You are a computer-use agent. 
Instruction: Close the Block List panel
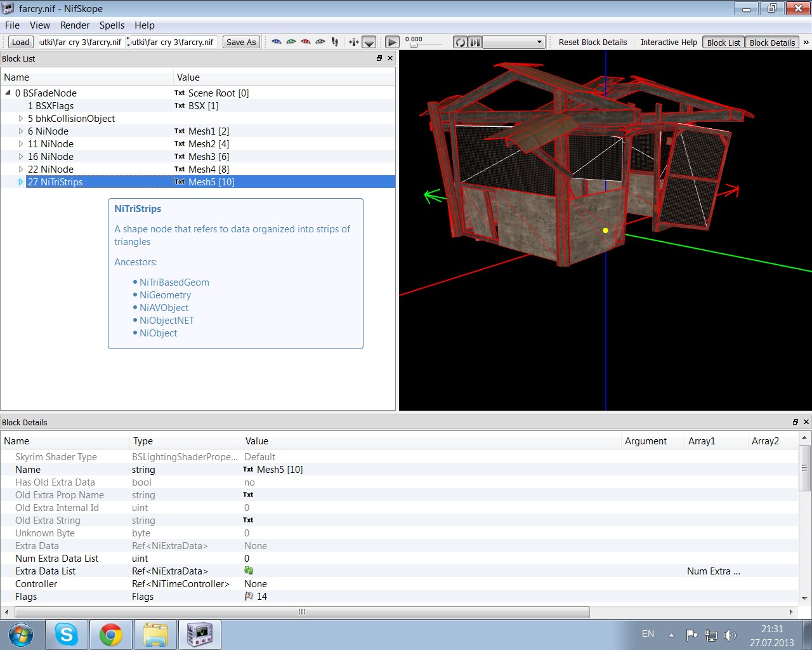[x=390, y=58]
